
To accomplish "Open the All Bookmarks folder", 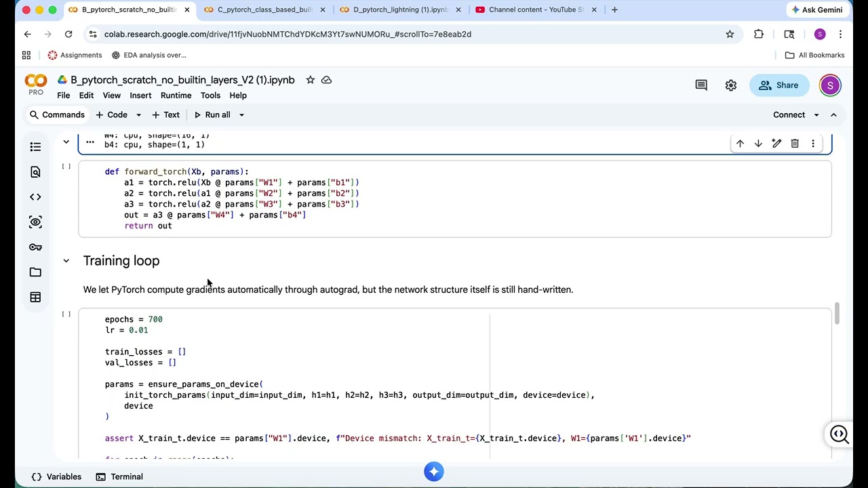I will coord(814,55).
